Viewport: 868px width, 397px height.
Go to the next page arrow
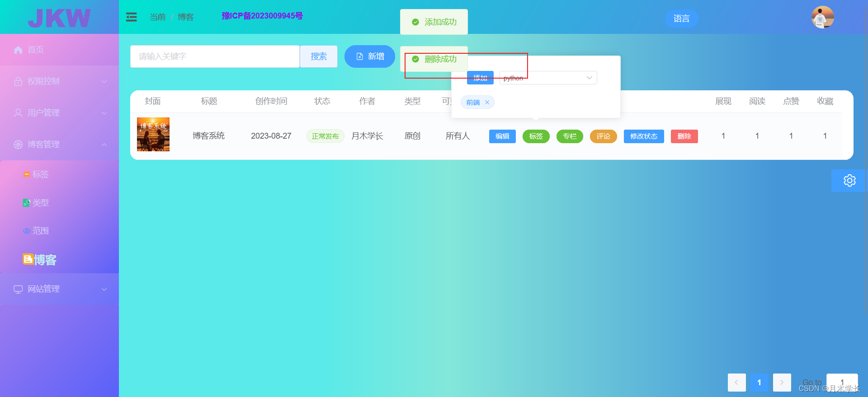pyautogui.click(x=782, y=383)
